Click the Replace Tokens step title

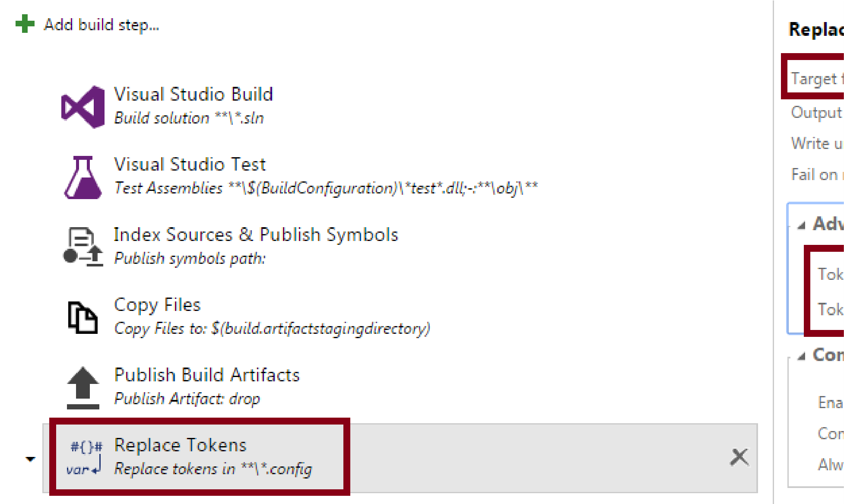[180, 445]
